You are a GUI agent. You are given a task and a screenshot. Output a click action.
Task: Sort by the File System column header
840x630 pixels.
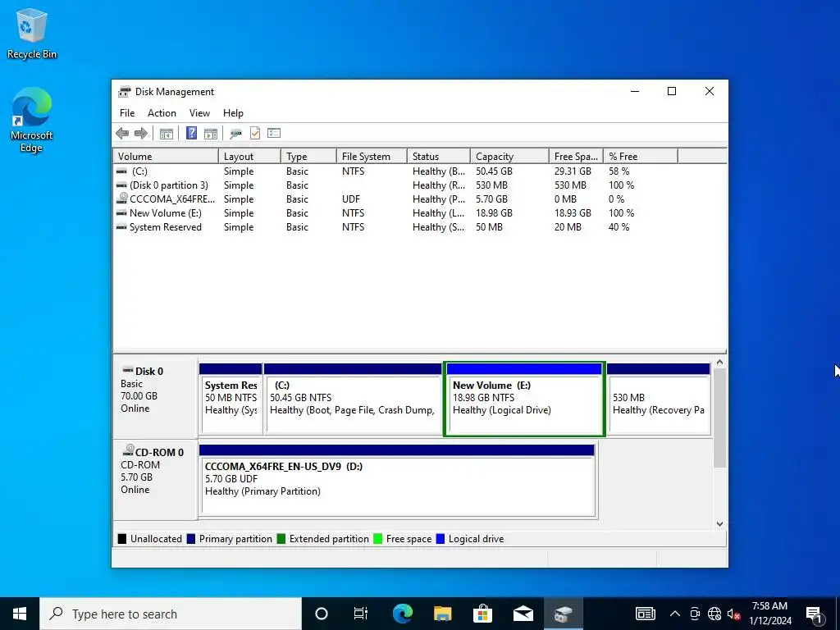click(x=372, y=157)
